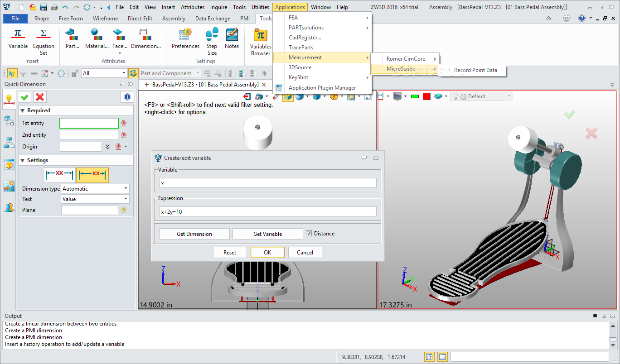Collapse the Settings section
Image resolution: width=620 pixels, height=364 pixels.
point(22,160)
